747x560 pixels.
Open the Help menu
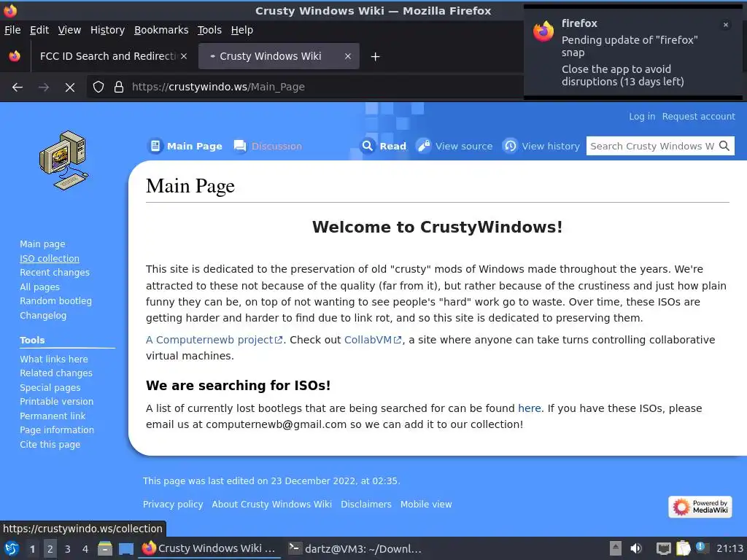pyautogui.click(x=242, y=30)
